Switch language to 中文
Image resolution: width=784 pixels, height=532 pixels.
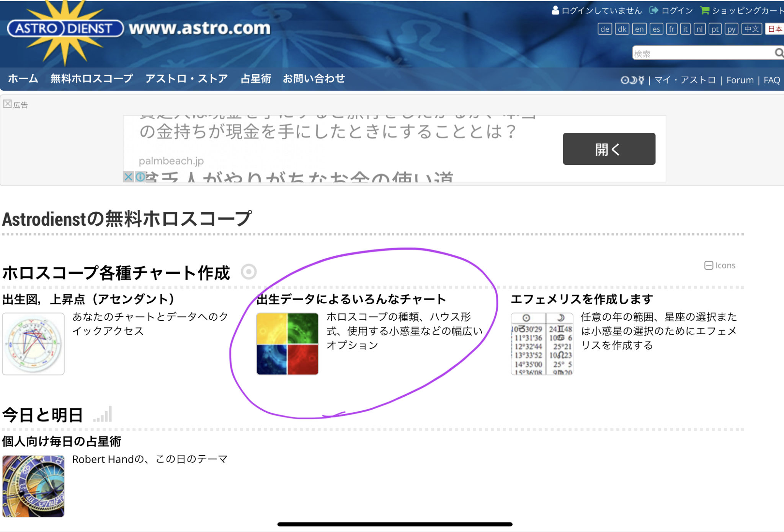(751, 29)
